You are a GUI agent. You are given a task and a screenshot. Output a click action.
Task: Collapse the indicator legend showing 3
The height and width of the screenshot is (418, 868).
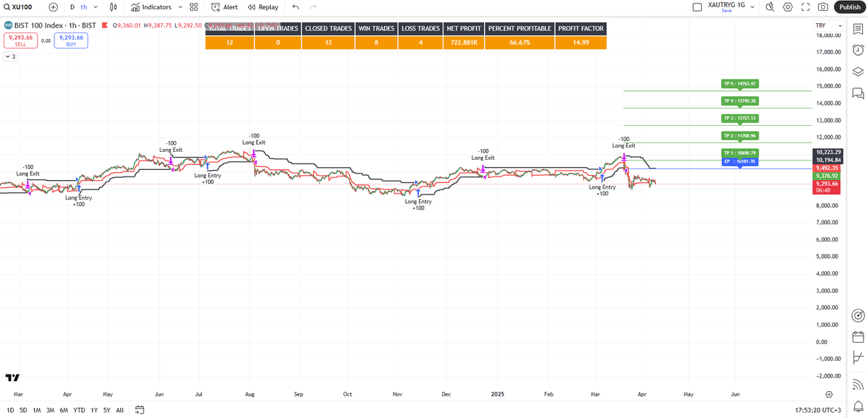coord(9,56)
